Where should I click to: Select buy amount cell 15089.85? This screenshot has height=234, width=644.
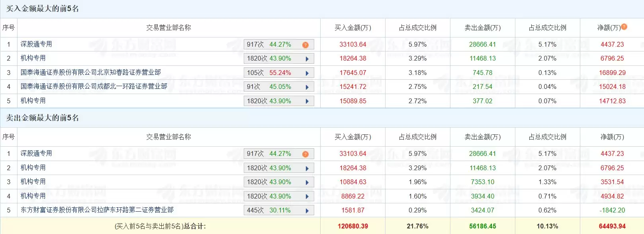pyautogui.click(x=353, y=101)
